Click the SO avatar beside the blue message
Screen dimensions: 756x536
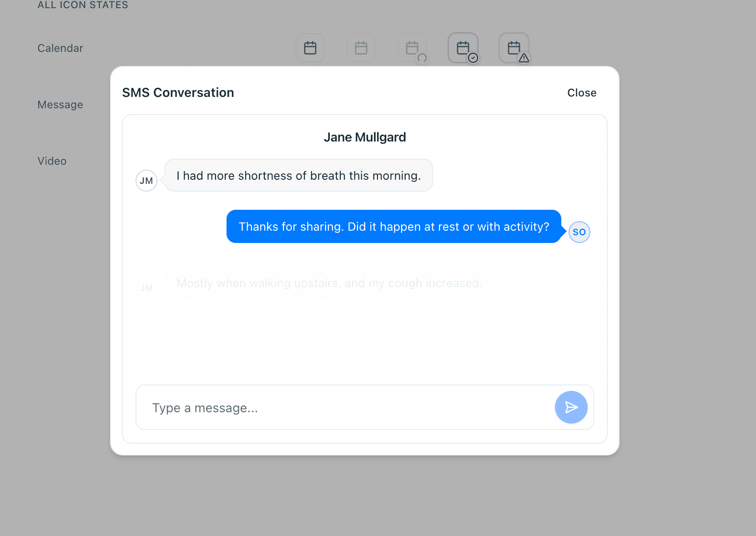[x=580, y=232]
